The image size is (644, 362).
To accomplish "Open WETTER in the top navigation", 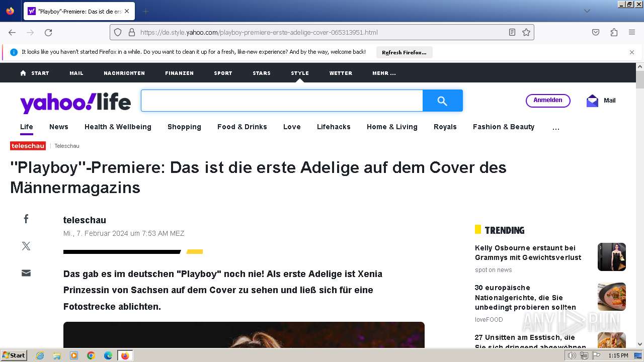I will [x=341, y=73].
